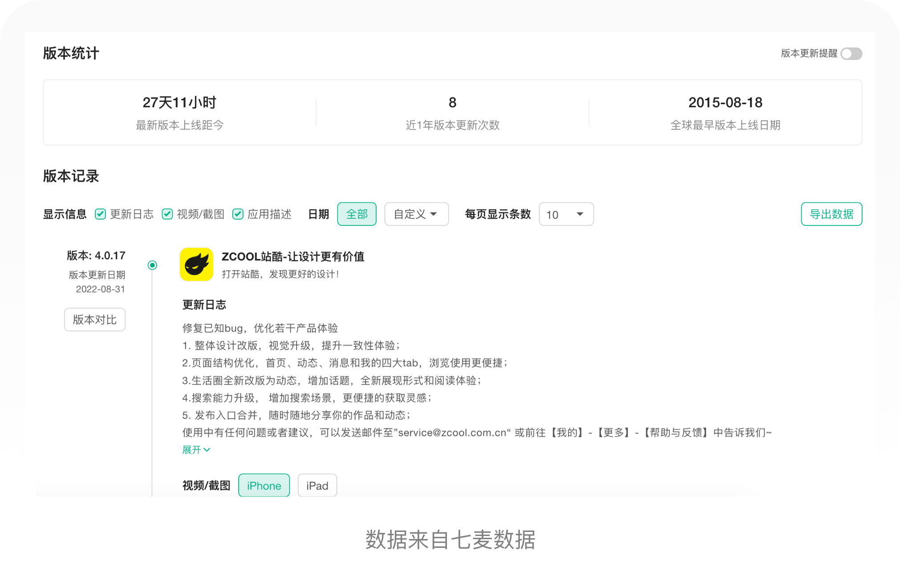Click the 近1年版本更新次数 count 8

452,103
